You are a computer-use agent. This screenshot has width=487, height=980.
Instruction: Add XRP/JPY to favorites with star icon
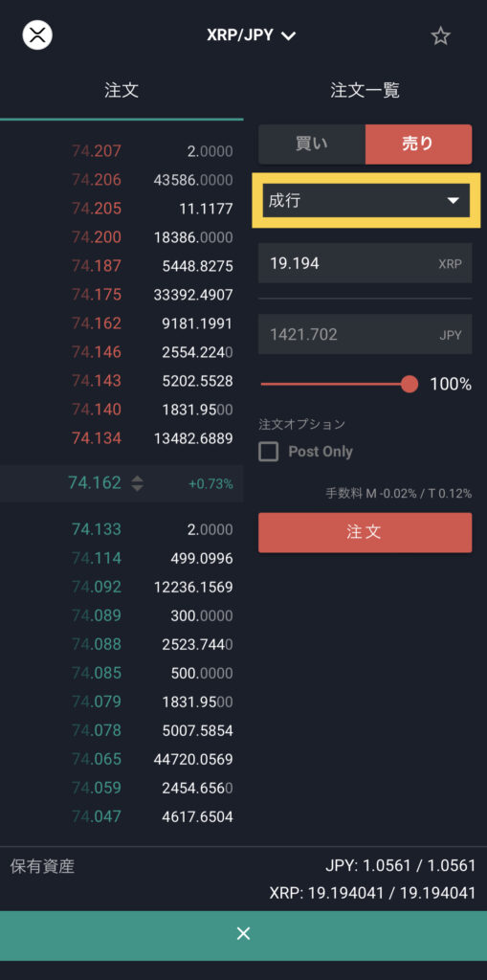(440, 36)
